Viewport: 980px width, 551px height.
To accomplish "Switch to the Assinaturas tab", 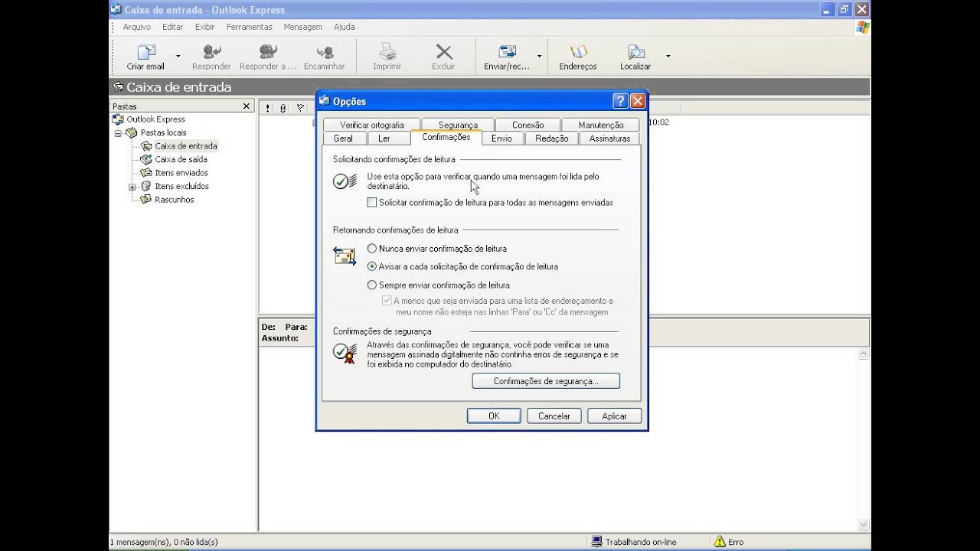I will click(610, 139).
